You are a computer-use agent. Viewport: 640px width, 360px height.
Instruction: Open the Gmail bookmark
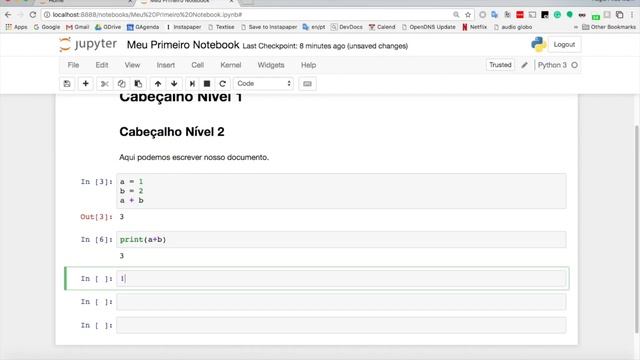point(78,27)
